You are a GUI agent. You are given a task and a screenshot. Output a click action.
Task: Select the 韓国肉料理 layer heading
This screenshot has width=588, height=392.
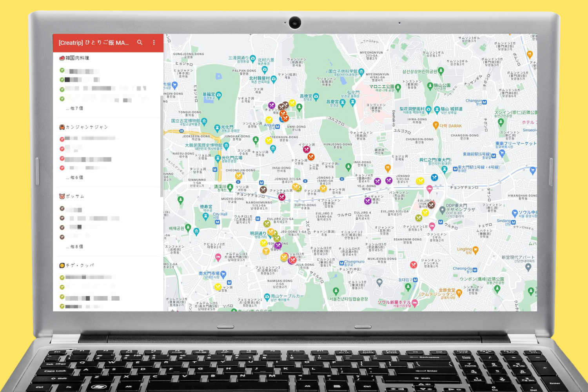point(77,58)
